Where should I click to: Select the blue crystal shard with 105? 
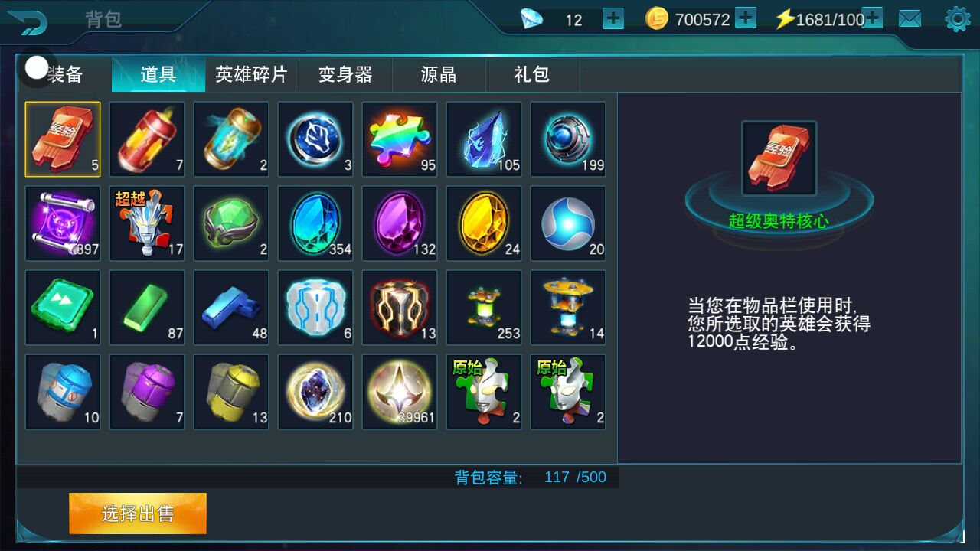pos(484,139)
